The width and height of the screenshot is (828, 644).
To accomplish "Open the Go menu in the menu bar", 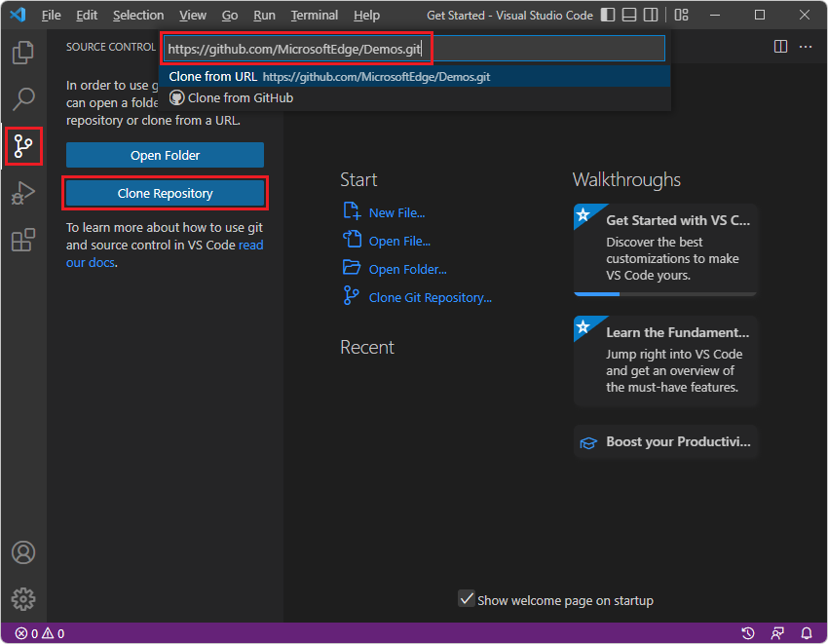I will click(230, 15).
